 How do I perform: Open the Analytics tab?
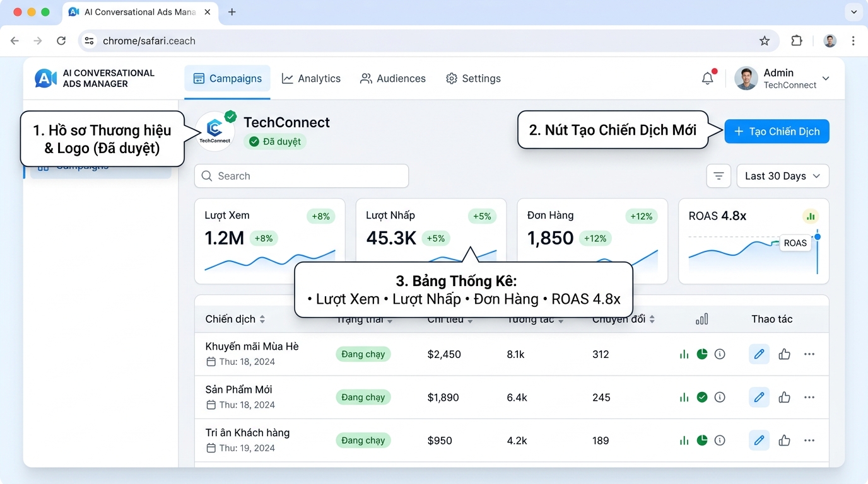[311, 78]
